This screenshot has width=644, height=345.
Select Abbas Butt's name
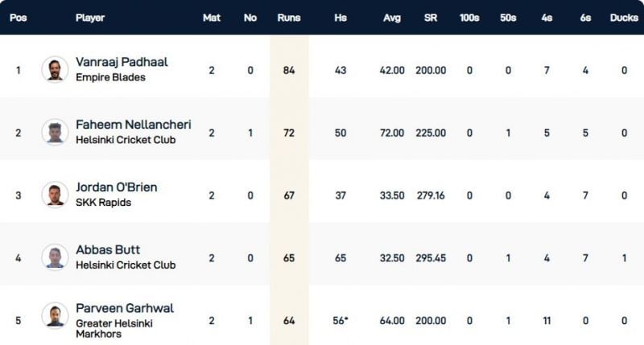(108, 250)
